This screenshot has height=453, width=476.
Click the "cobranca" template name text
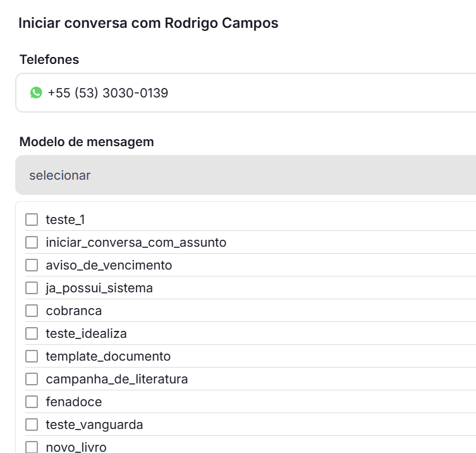[74, 311]
